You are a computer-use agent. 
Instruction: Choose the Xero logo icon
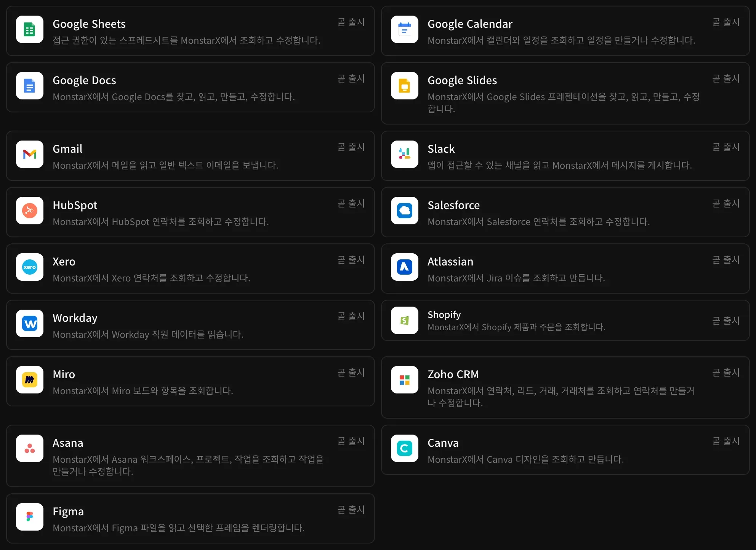click(x=30, y=267)
